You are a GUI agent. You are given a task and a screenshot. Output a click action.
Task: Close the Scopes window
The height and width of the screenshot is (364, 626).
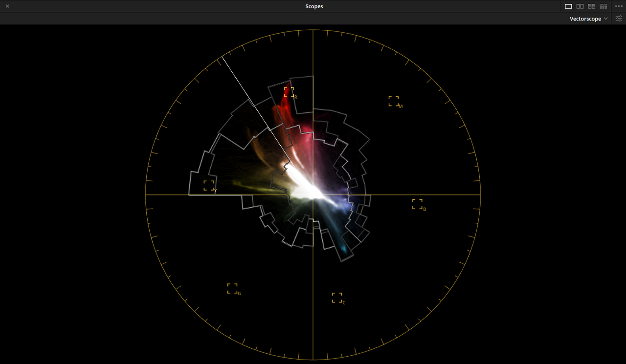[7, 6]
